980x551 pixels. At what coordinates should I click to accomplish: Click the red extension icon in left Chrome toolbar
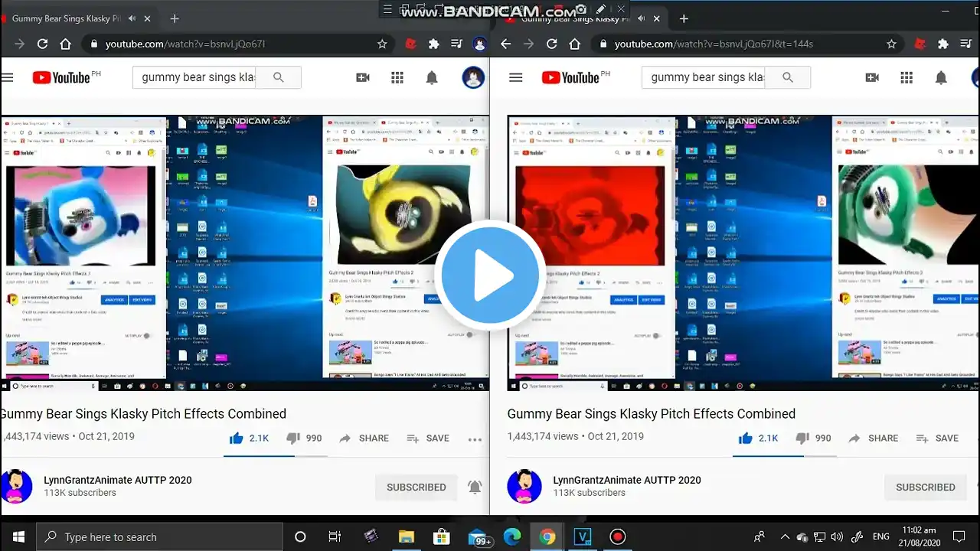click(x=411, y=44)
